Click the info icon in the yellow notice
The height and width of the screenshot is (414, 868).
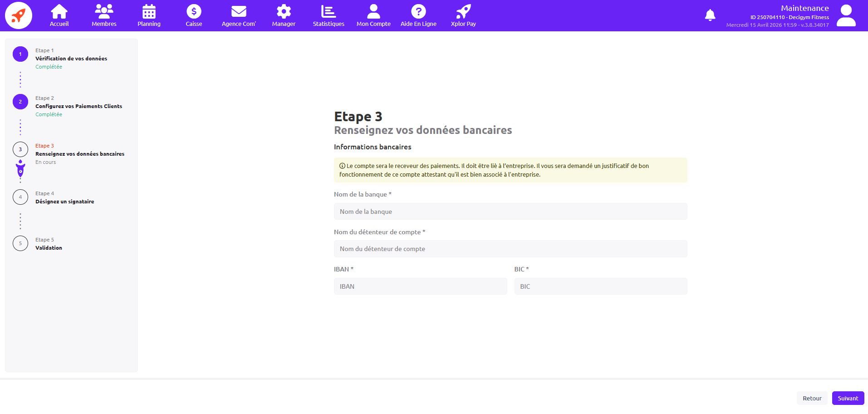pyautogui.click(x=342, y=166)
